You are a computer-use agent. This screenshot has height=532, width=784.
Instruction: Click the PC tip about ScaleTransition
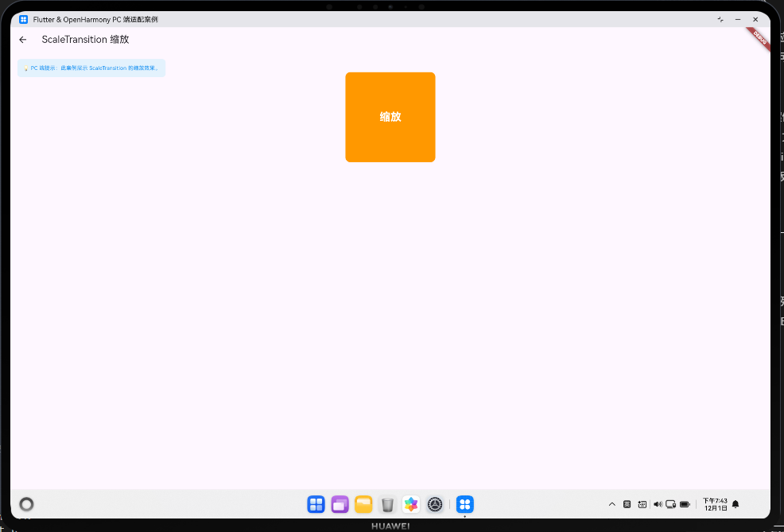pyautogui.click(x=91, y=68)
